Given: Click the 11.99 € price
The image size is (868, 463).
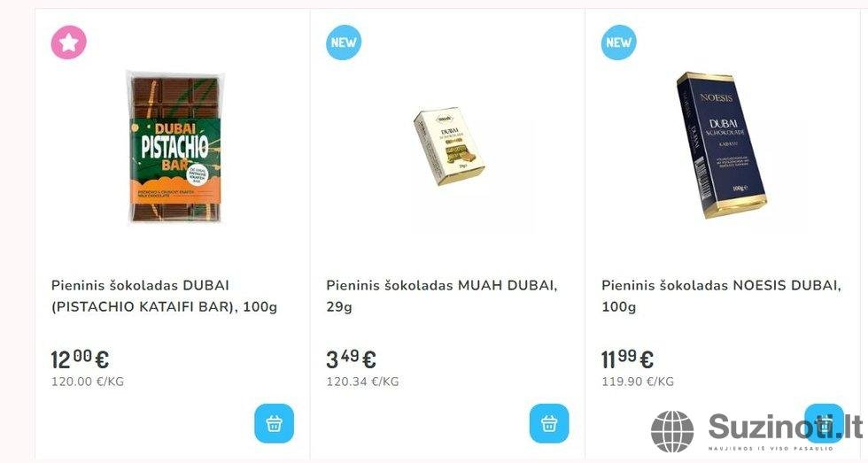Looking at the screenshot, I should click(627, 359).
